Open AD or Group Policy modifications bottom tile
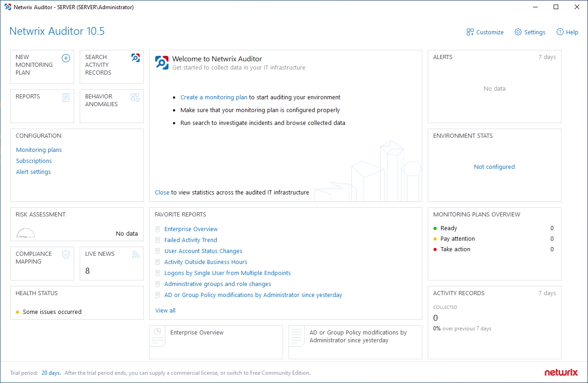 355,342
